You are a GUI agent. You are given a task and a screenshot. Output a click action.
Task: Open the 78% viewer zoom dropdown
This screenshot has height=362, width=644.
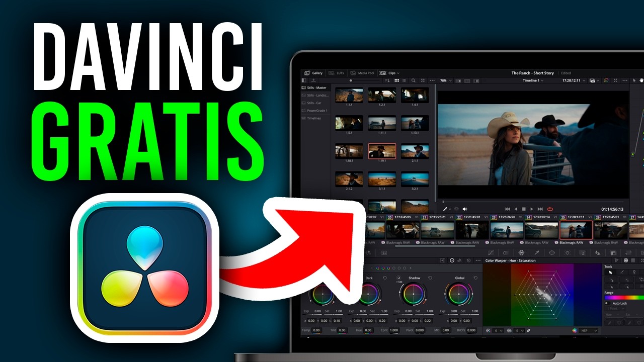(x=446, y=80)
